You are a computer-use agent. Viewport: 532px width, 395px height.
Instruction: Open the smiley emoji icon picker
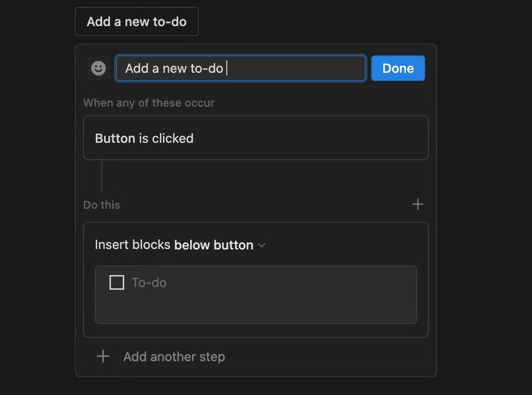[99, 68]
